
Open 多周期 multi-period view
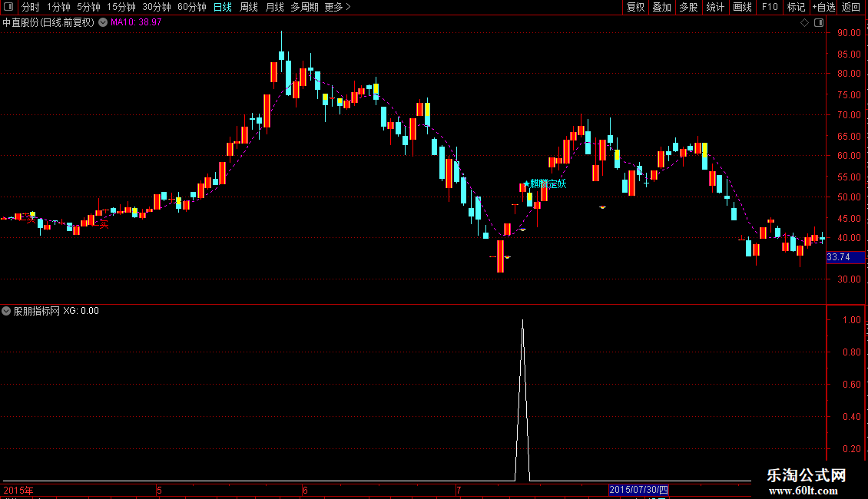click(304, 7)
